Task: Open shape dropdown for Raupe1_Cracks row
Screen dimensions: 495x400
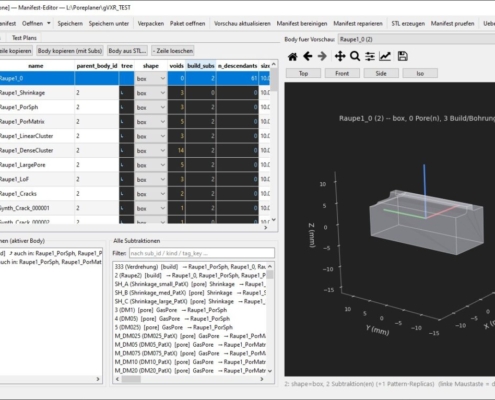Action: (x=151, y=194)
